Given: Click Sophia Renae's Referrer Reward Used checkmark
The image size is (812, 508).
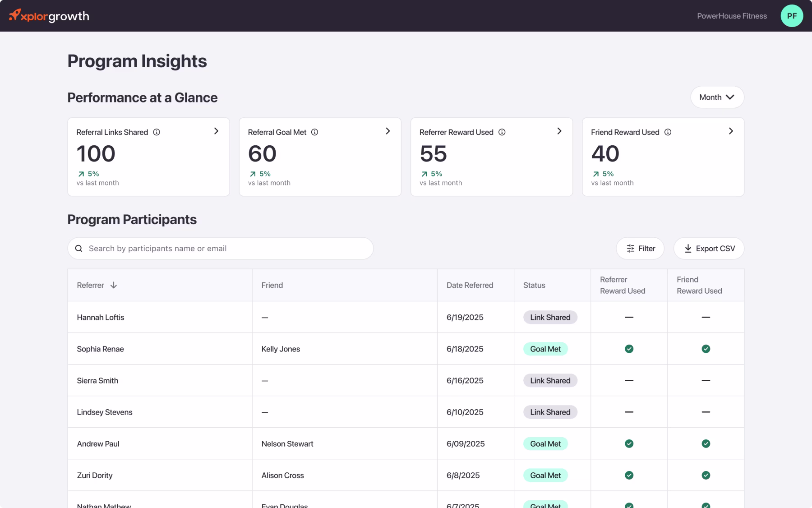Looking at the screenshot, I should (629, 349).
